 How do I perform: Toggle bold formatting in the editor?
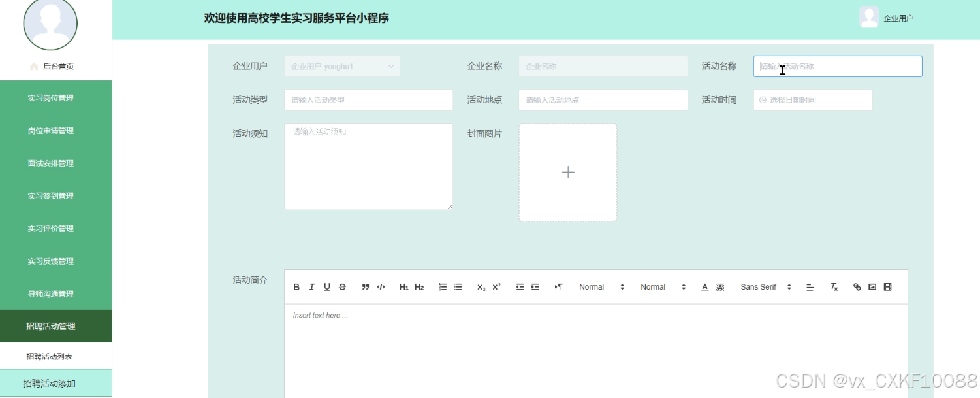pyautogui.click(x=296, y=287)
